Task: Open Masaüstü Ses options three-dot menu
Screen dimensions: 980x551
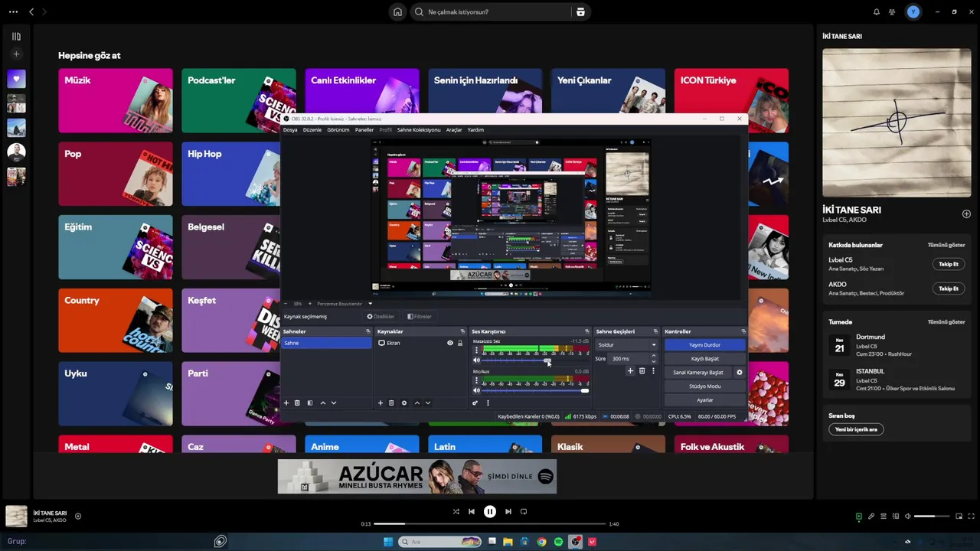Action: [476, 350]
